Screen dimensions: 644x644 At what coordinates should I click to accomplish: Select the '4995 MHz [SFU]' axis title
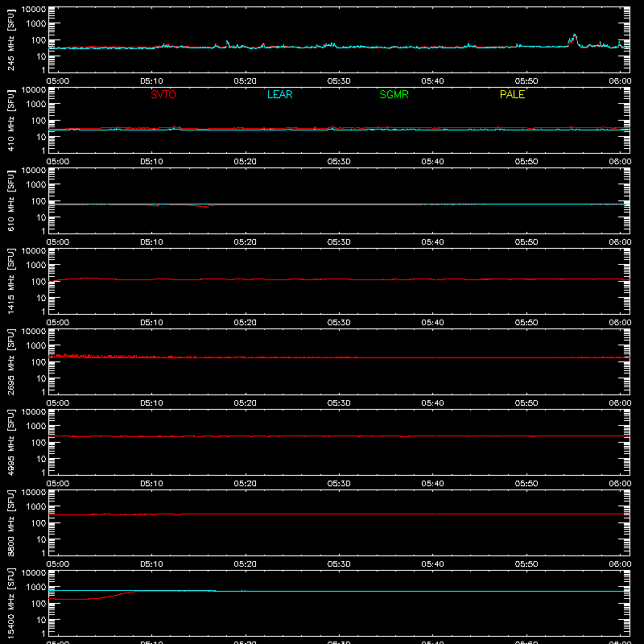pos(10,442)
